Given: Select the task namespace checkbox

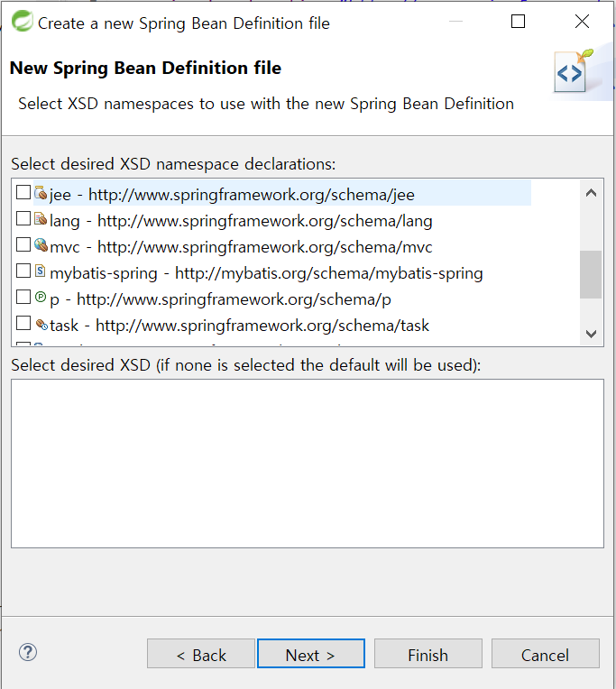Looking at the screenshot, I should point(23,323).
